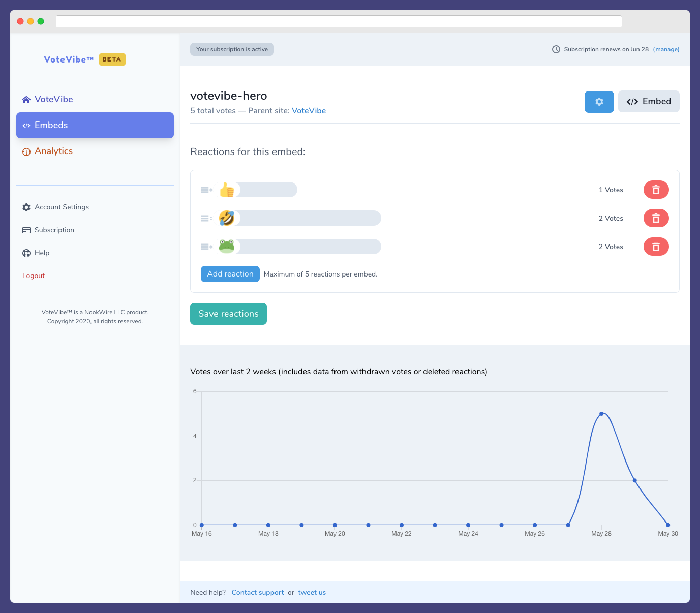Open Embeds sidebar menu item
The height and width of the screenshot is (613, 700).
pos(95,125)
